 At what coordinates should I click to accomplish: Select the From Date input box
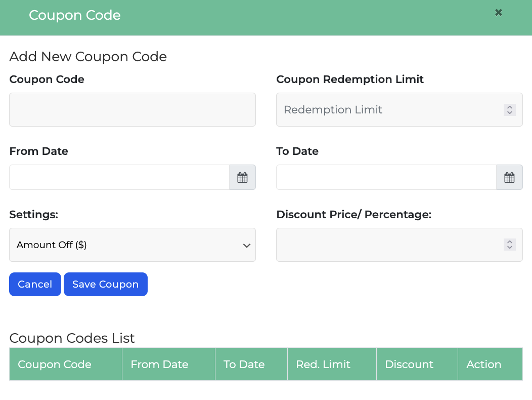click(119, 177)
